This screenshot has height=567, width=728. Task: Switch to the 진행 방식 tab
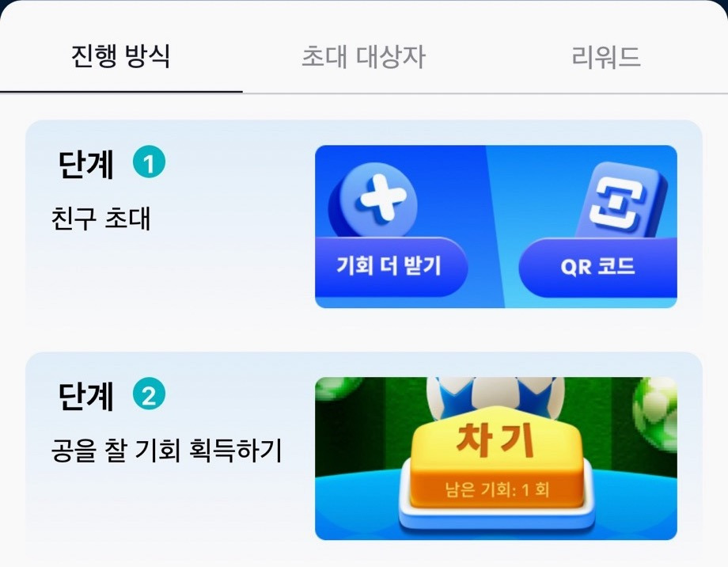(121, 56)
